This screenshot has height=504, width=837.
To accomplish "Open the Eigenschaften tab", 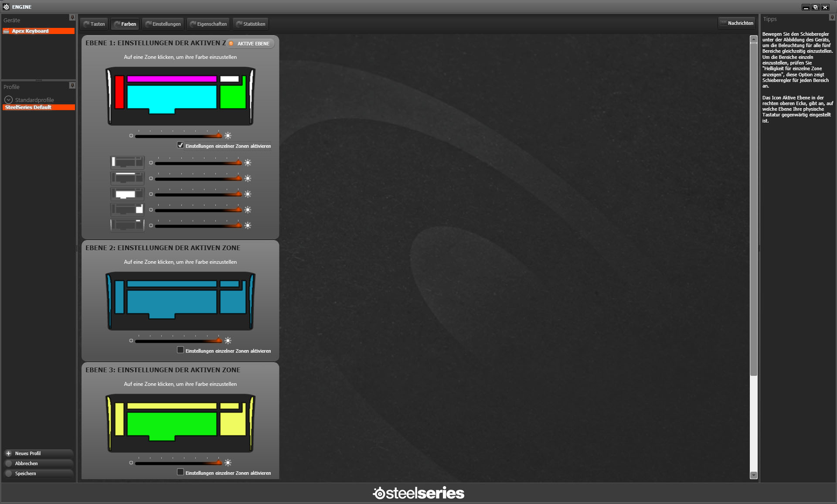I will (x=208, y=24).
